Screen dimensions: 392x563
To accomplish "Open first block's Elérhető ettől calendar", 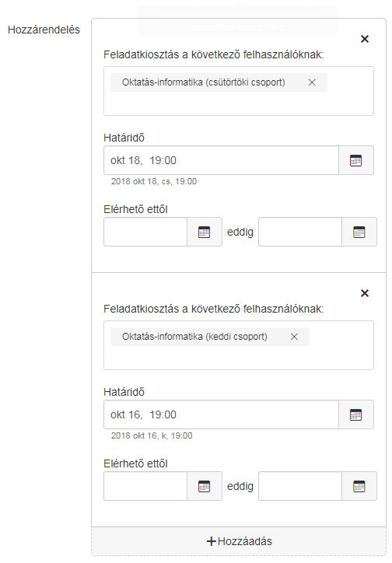I will click(205, 232).
